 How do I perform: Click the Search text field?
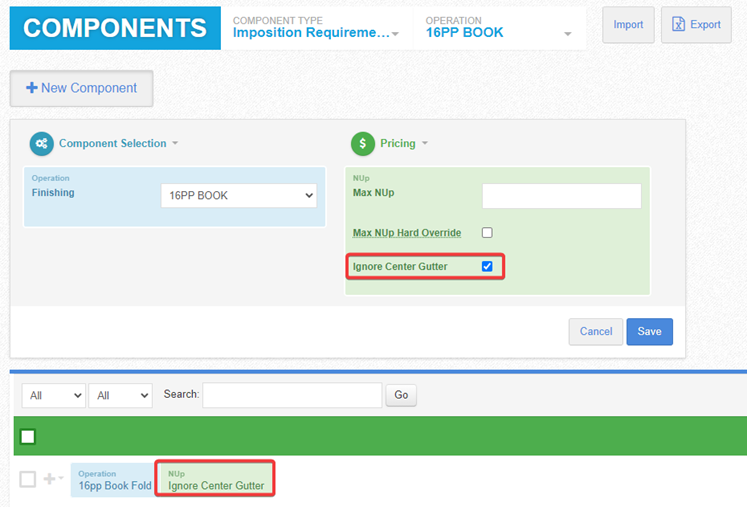pyautogui.click(x=292, y=395)
